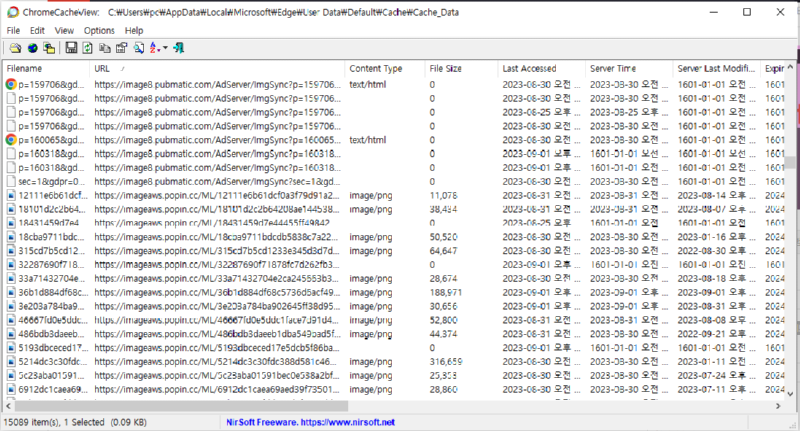Click the copy selected items toolbar icon
This screenshot has width=800, height=431.
pyautogui.click(x=105, y=48)
